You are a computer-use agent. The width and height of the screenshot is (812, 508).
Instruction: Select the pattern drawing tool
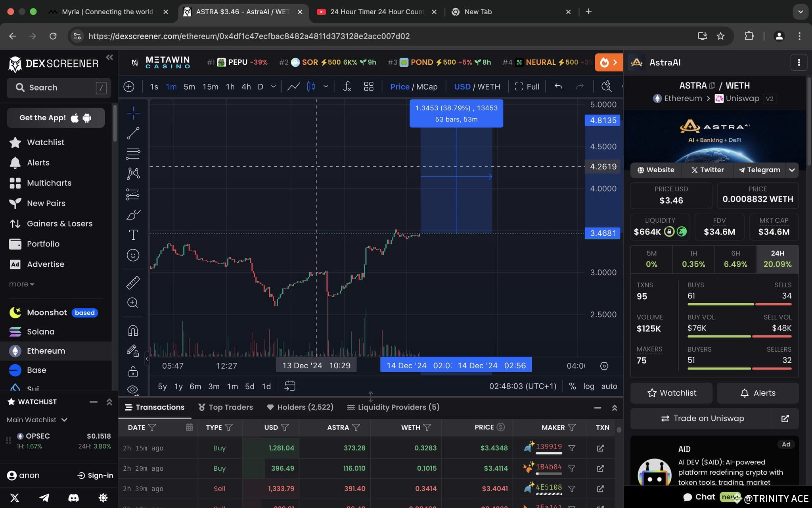[x=133, y=173]
